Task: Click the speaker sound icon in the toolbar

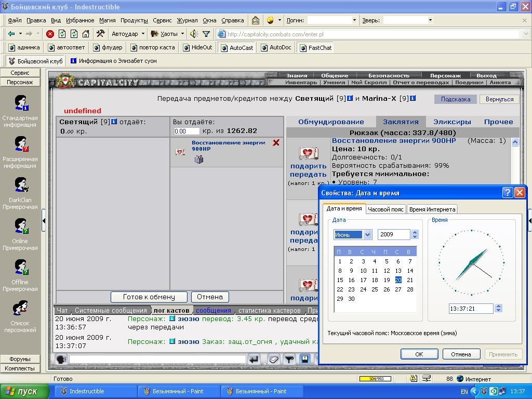Action: click(194, 34)
